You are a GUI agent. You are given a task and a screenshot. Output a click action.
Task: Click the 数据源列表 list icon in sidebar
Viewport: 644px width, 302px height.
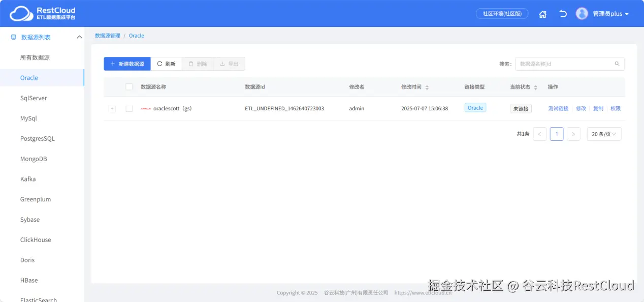[x=12, y=37]
